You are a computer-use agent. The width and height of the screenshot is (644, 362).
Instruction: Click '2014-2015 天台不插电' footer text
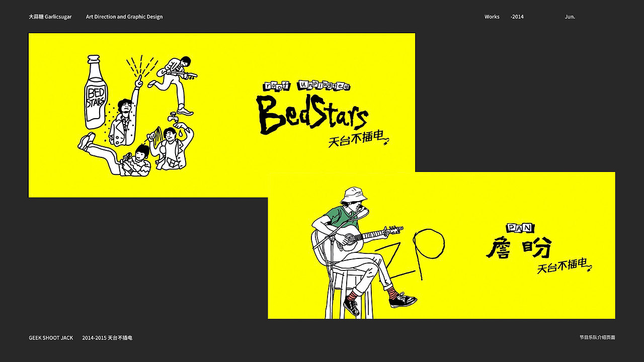click(x=107, y=338)
